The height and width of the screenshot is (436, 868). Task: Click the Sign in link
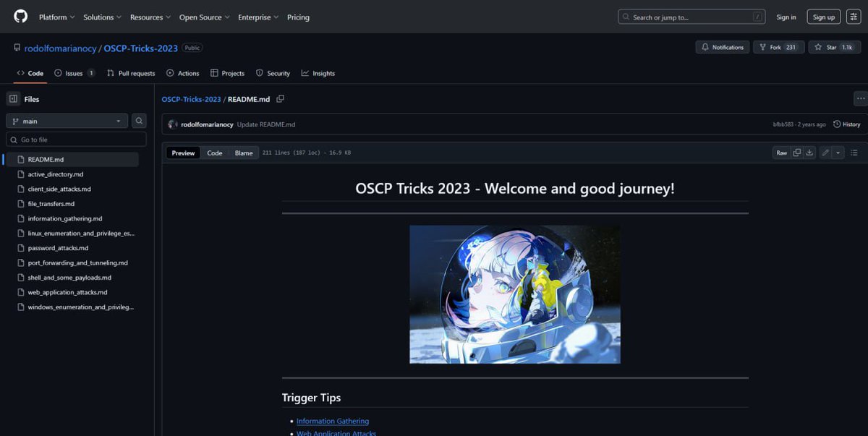786,17
